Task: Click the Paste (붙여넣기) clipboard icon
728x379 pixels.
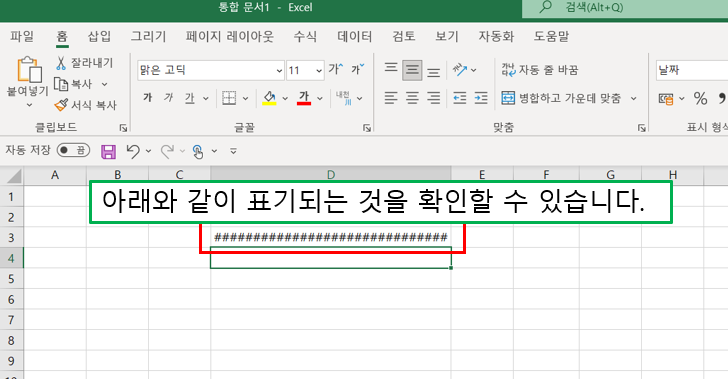Action: tap(29, 70)
